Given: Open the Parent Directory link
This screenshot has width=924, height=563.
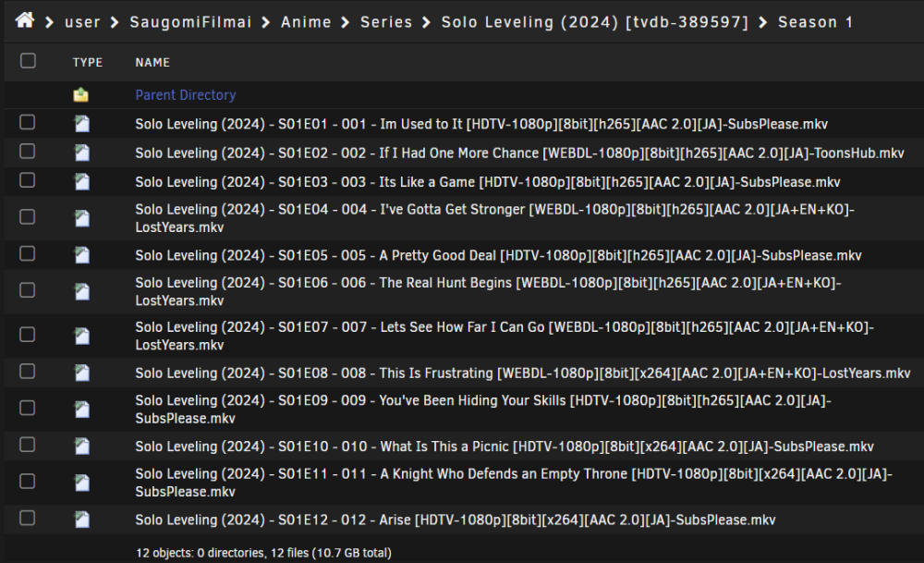Looking at the screenshot, I should tap(186, 95).
